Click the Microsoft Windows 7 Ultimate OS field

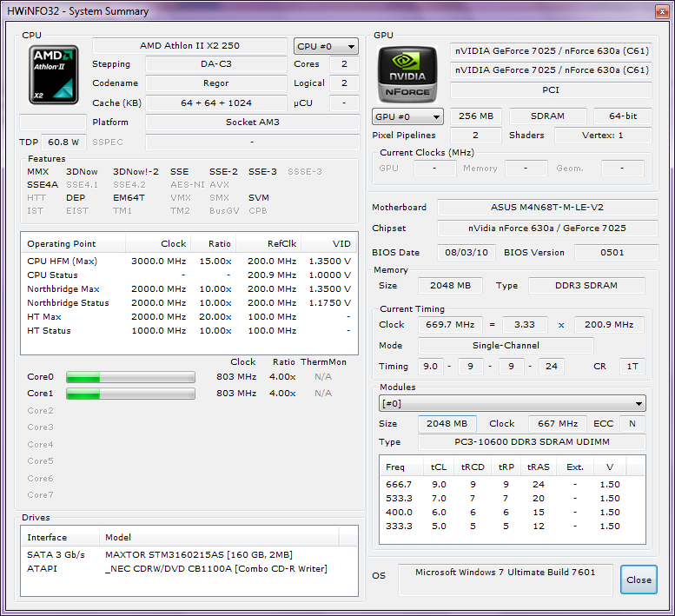[506, 580]
